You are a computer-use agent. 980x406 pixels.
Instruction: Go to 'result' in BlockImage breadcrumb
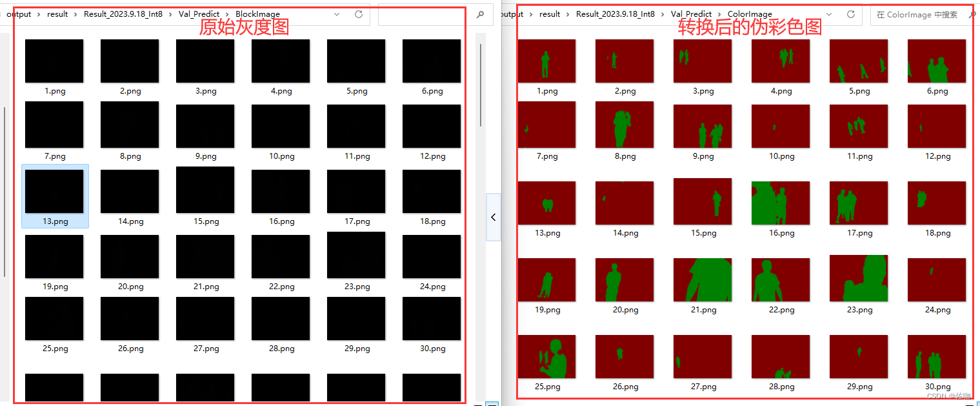point(57,14)
